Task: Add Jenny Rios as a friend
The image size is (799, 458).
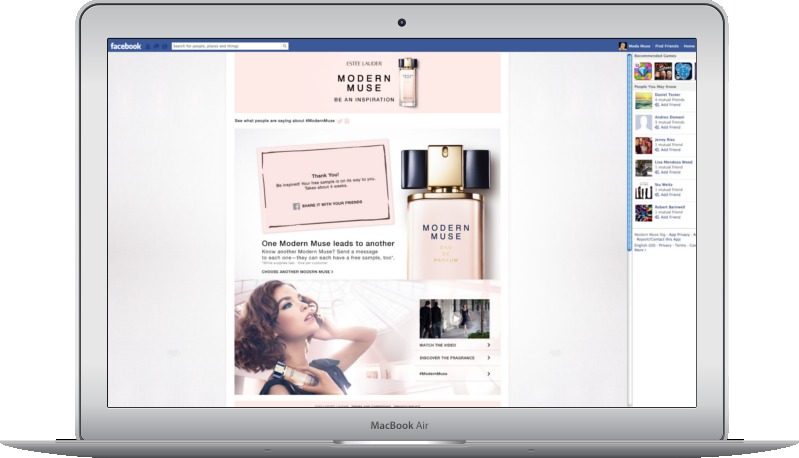Action: [x=668, y=150]
